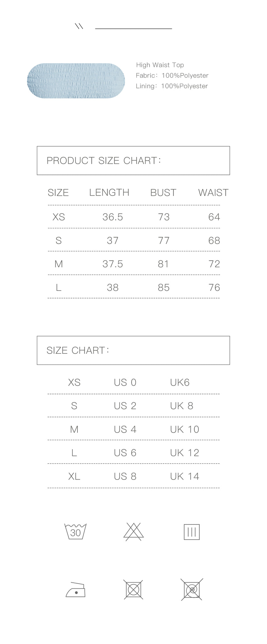
Task: Select the SIZE CHART heading box
Action: (133, 350)
